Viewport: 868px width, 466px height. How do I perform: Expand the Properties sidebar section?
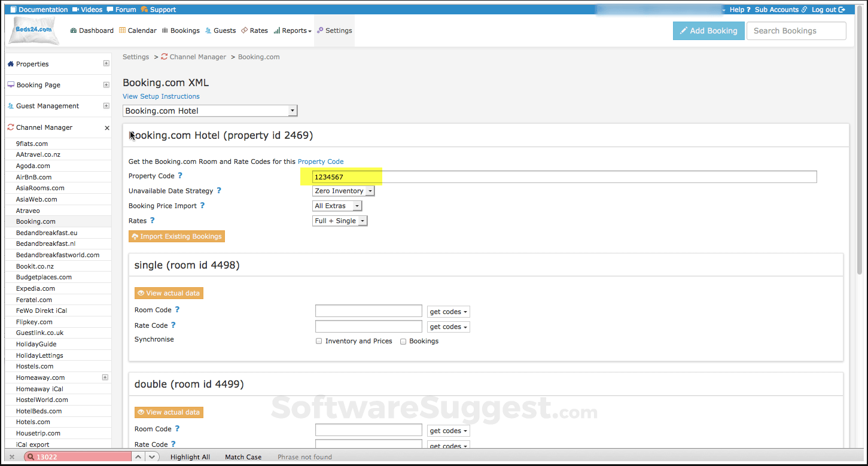pos(106,63)
